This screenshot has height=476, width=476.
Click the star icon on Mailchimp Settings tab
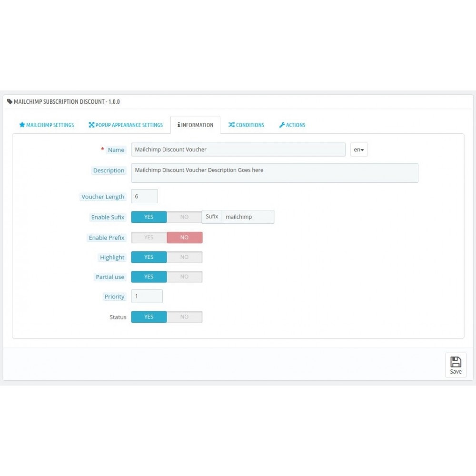pyautogui.click(x=22, y=125)
